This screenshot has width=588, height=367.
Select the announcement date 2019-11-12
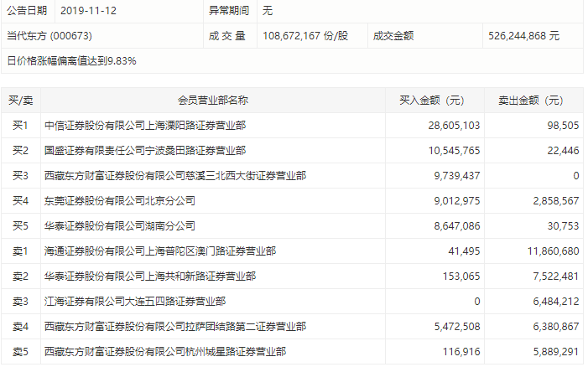[x=88, y=11]
